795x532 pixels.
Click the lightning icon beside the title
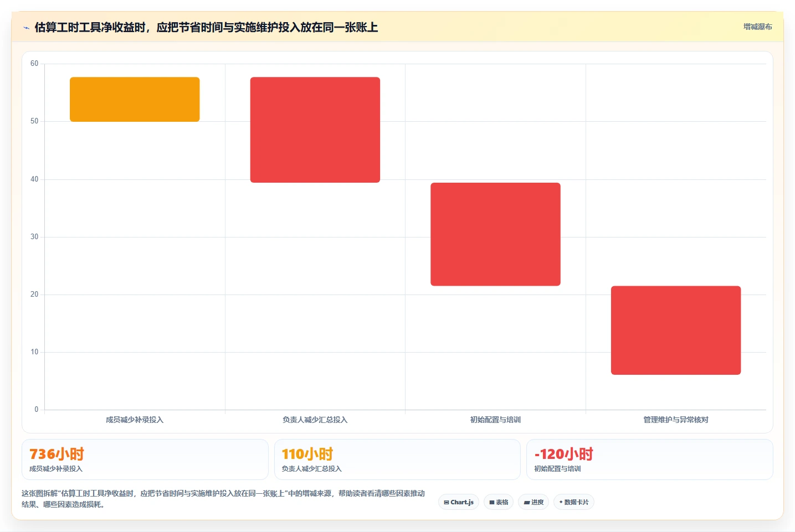click(x=26, y=28)
